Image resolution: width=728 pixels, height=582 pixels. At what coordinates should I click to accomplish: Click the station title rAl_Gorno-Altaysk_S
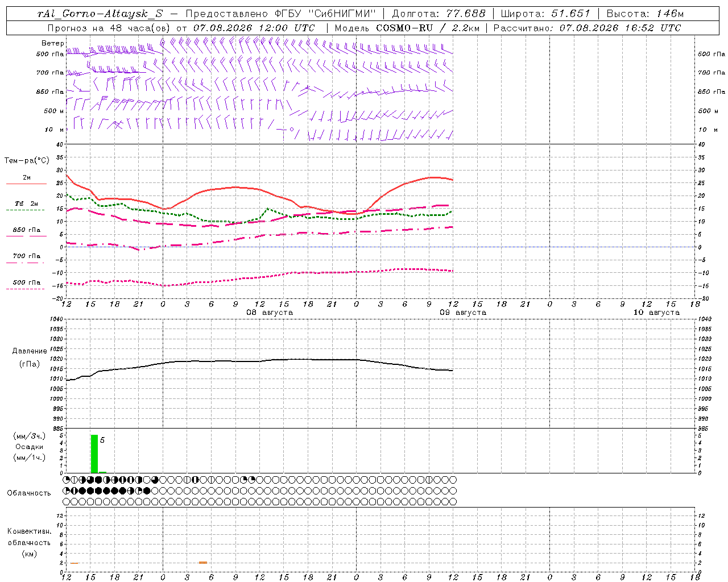click(x=100, y=14)
